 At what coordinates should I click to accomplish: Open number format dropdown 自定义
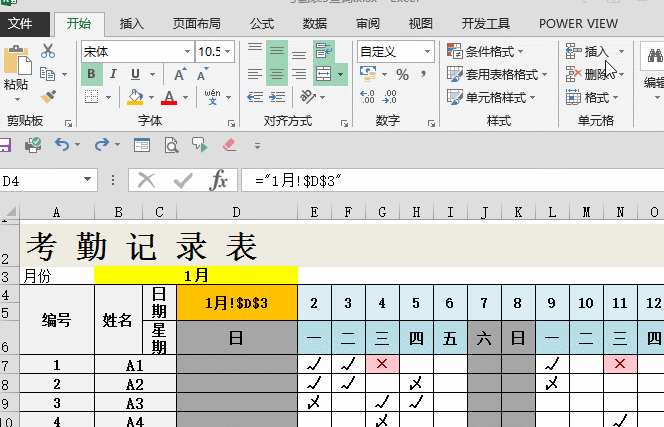(x=427, y=52)
